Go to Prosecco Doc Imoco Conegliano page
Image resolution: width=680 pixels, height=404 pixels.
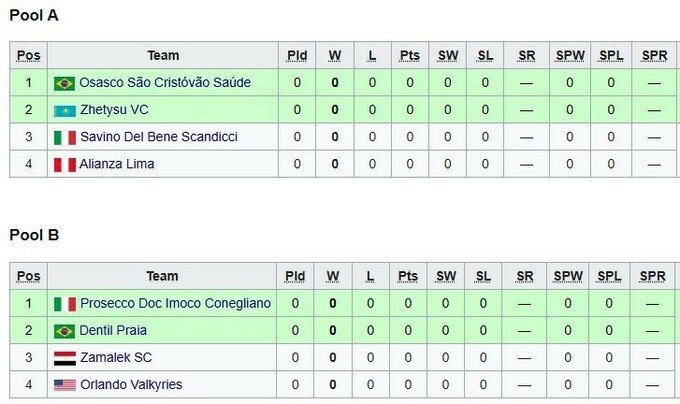click(175, 304)
